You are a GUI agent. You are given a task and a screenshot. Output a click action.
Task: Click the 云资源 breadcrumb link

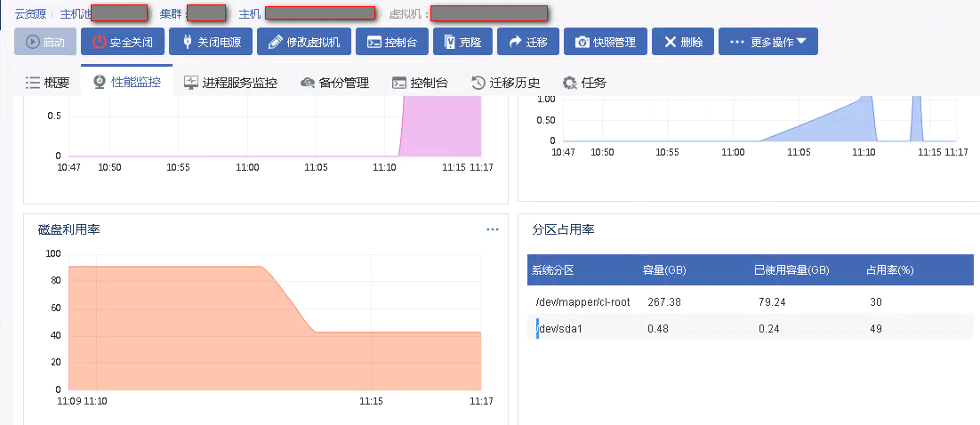pos(30,14)
